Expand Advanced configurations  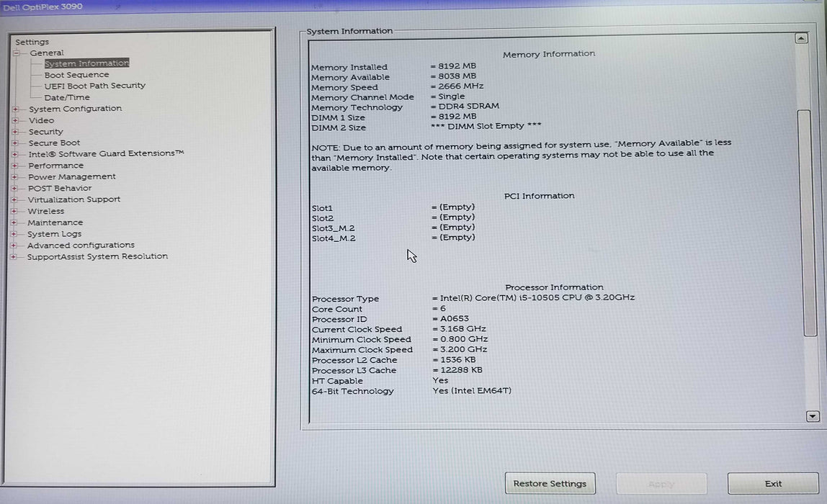pos(15,245)
